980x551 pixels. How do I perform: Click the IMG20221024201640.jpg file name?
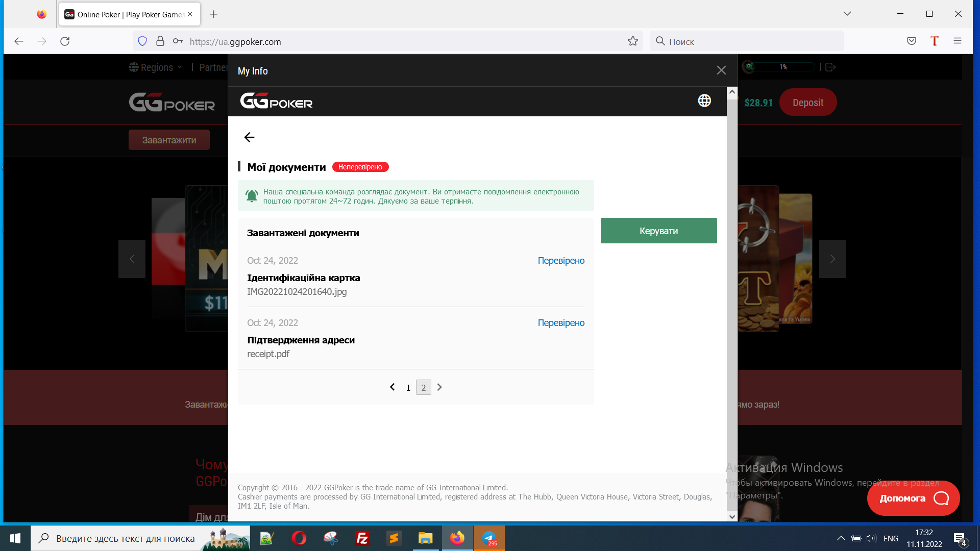297,292
